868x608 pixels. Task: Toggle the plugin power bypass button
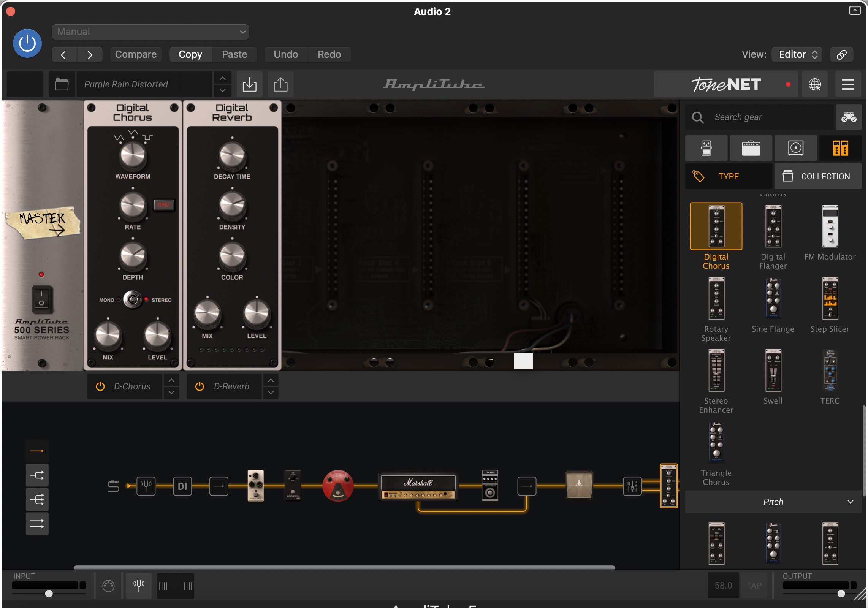(x=27, y=43)
